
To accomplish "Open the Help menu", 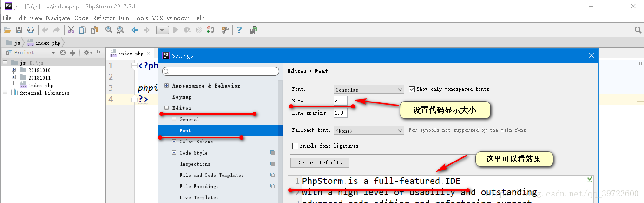I will coord(198,18).
